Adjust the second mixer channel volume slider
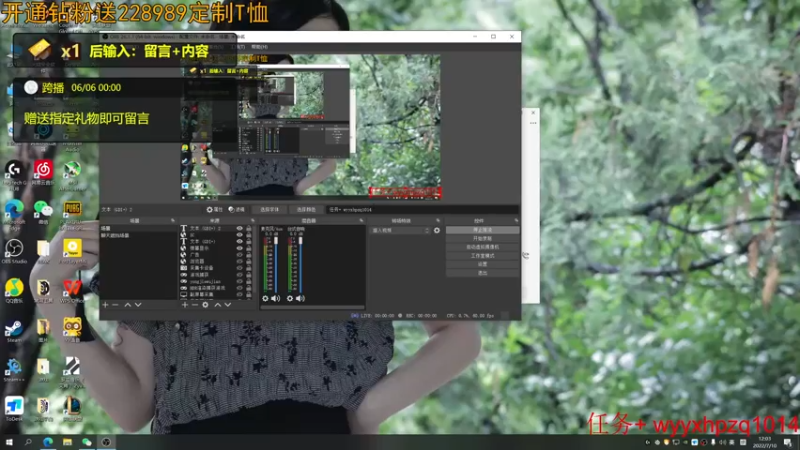 pyautogui.click(x=301, y=264)
